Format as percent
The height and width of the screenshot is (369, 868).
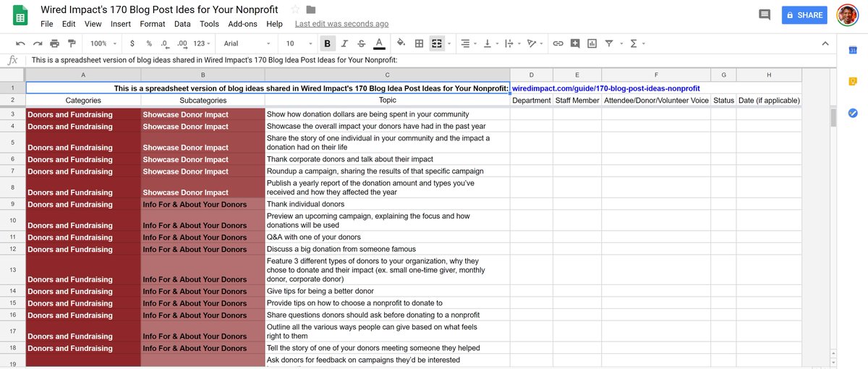click(148, 43)
